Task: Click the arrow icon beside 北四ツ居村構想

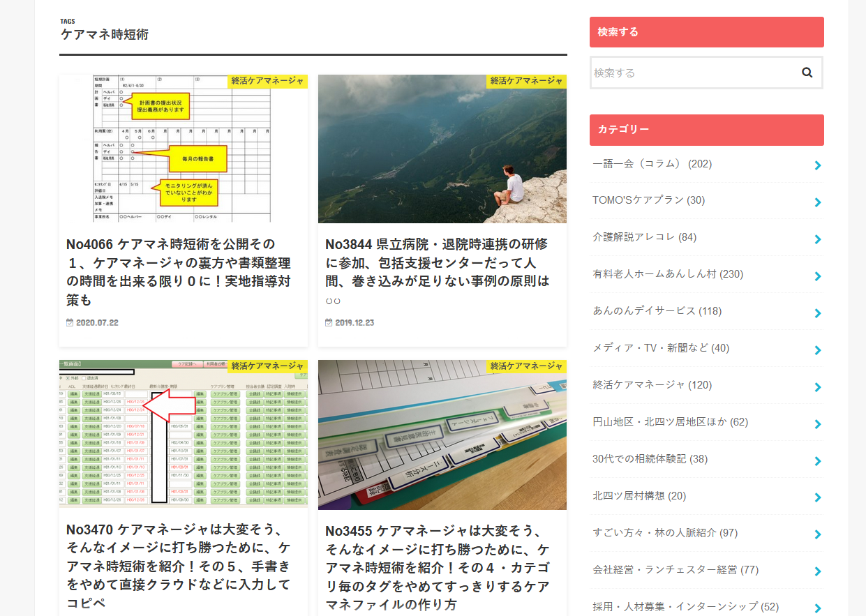Action: coord(818,498)
